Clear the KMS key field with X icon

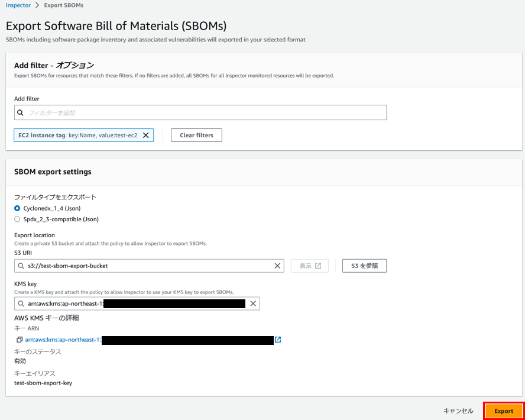[253, 304]
